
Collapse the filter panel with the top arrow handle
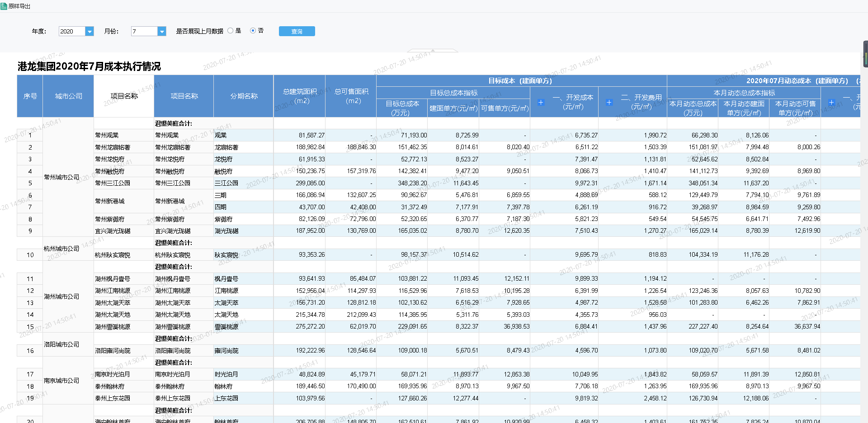433,50
